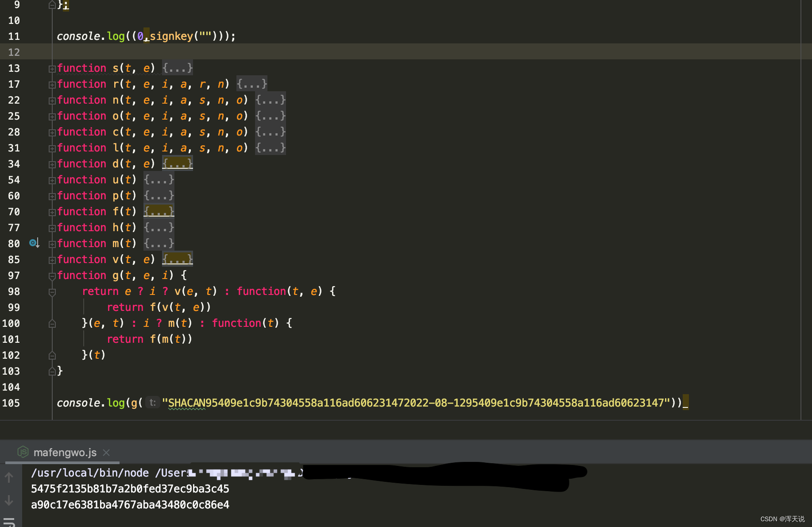
Task: Click 'return f(m(t))' on line 101
Action: (150, 339)
